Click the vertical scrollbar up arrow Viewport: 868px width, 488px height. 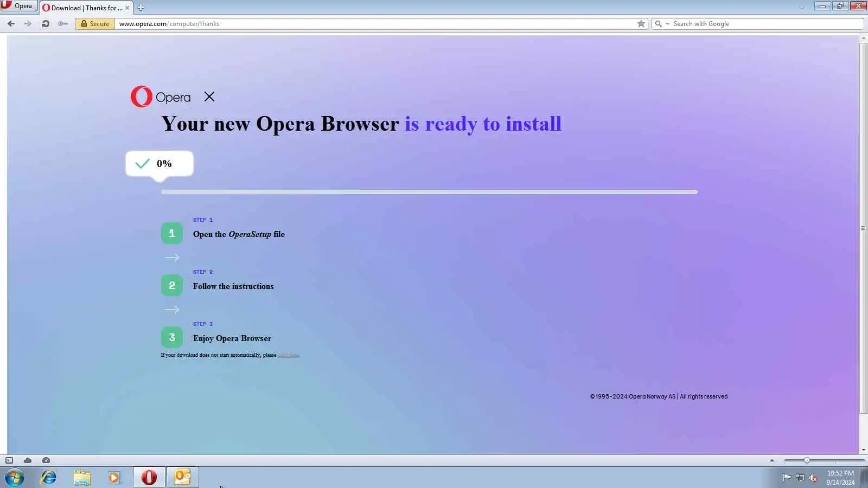(x=863, y=38)
